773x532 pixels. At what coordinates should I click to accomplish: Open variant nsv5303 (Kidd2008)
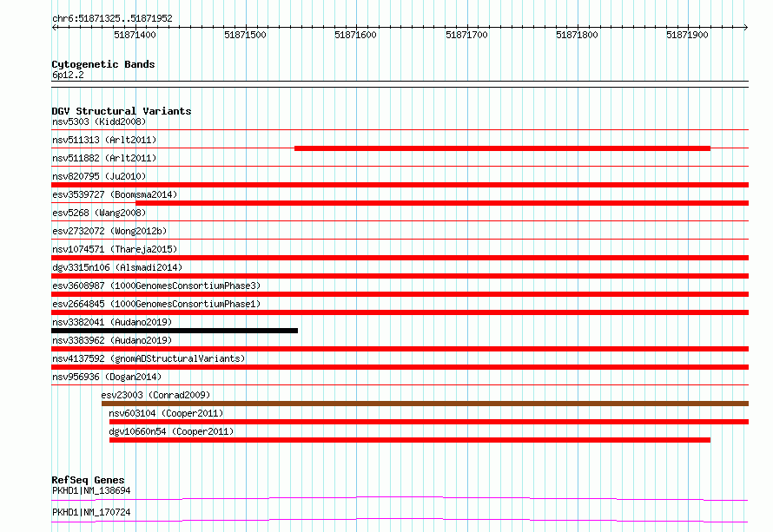point(99,122)
